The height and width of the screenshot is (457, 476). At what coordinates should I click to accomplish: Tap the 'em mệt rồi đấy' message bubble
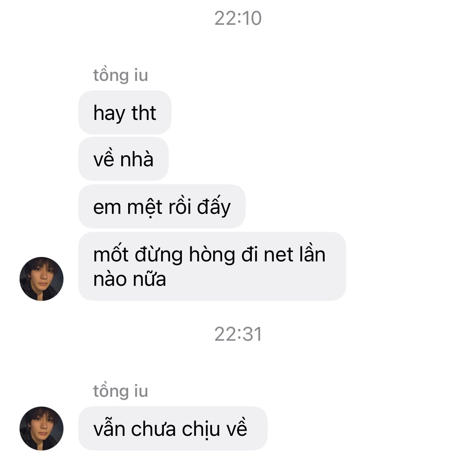162,207
